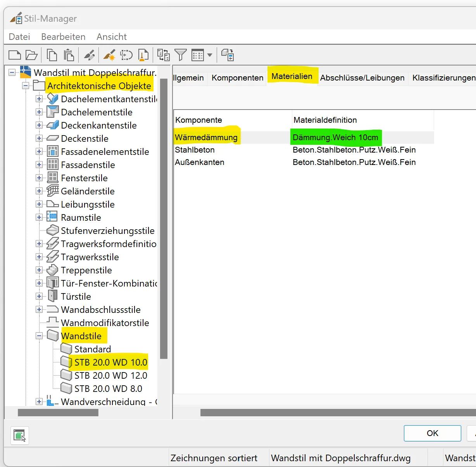
Task: Click the Dämmung.Weich 10cm material definition
Action: coord(335,137)
